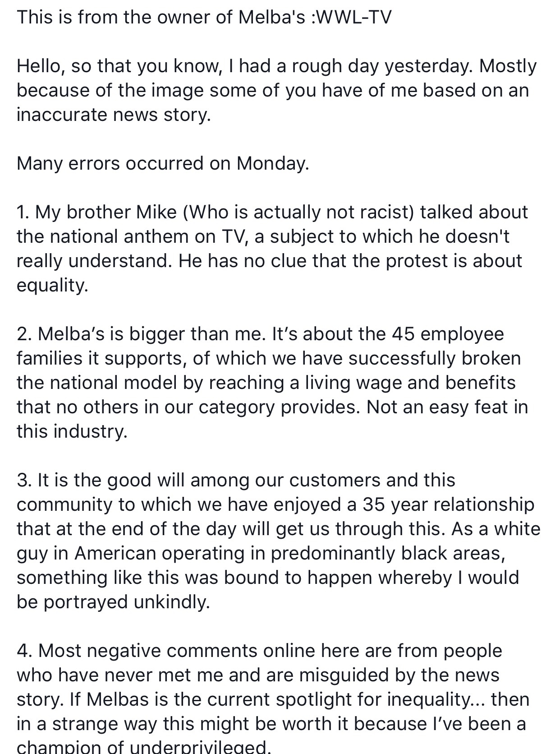Click "Many errors occurred on Monday." line

coord(163,163)
